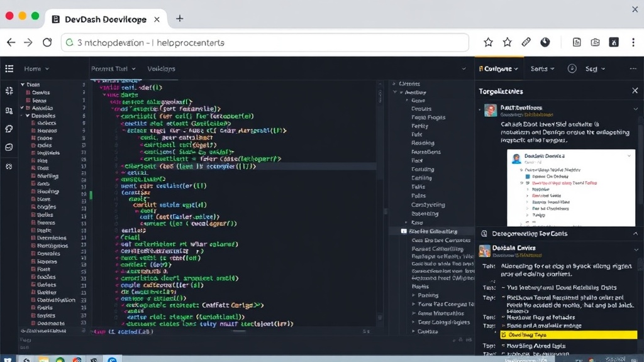Open browser three-dot vertical menu

pos(633,42)
